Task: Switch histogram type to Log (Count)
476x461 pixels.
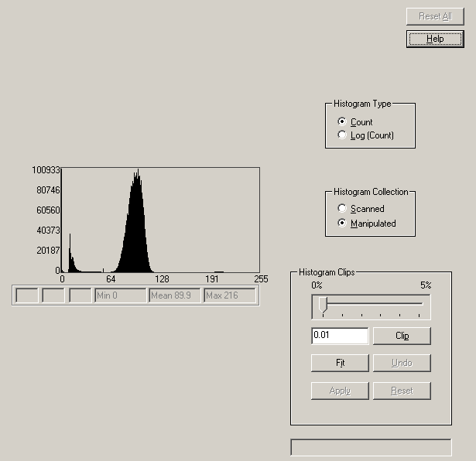Action: pos(342,135)
